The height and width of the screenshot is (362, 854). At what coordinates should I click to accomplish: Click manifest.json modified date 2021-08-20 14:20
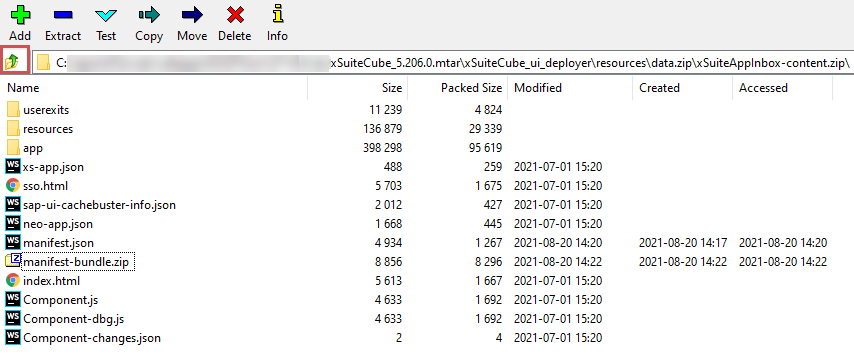558,243
